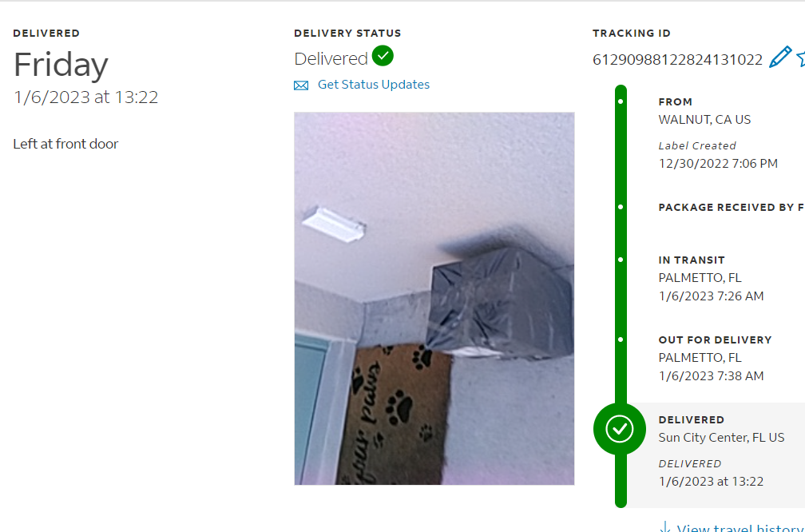
Task: Click the Friday delivery day heading
Action: pos(61,65)
